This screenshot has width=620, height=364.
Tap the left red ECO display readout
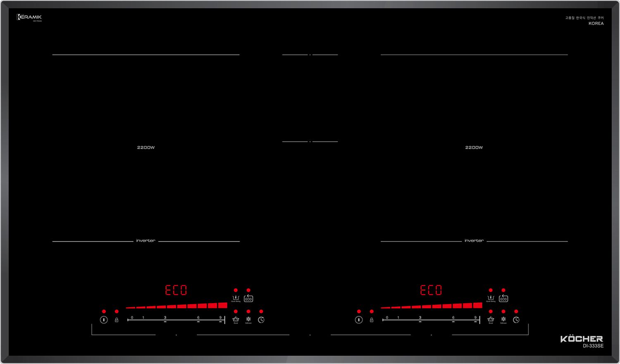176,290
